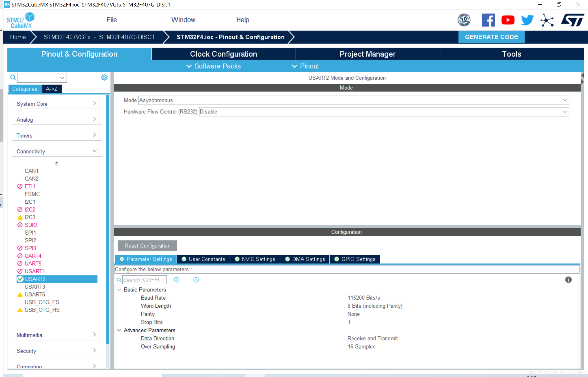Click the YouTube icon
This screenshot has width=588, height=377.
coord(508,20)
